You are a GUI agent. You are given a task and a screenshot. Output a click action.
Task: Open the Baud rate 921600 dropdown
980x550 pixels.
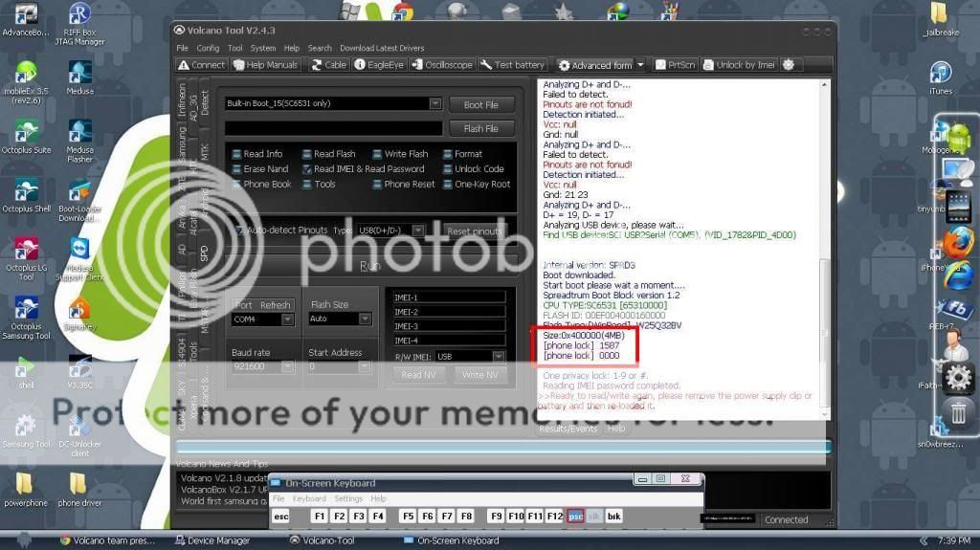289,367
